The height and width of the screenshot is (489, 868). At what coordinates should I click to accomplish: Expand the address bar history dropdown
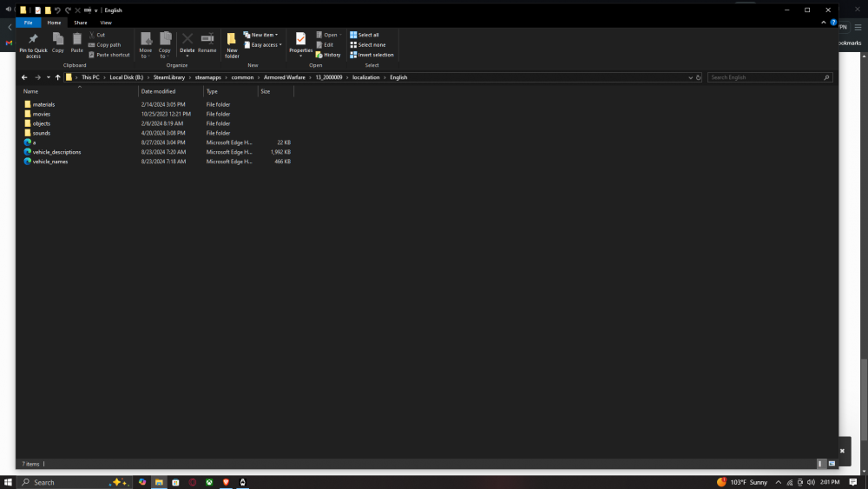690,77
